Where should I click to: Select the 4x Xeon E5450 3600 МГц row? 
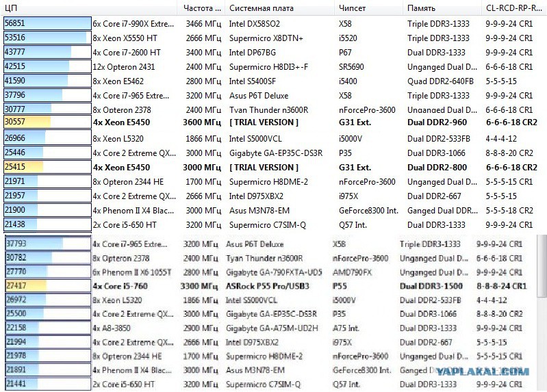pyautogui.click(x=270, y=122)
